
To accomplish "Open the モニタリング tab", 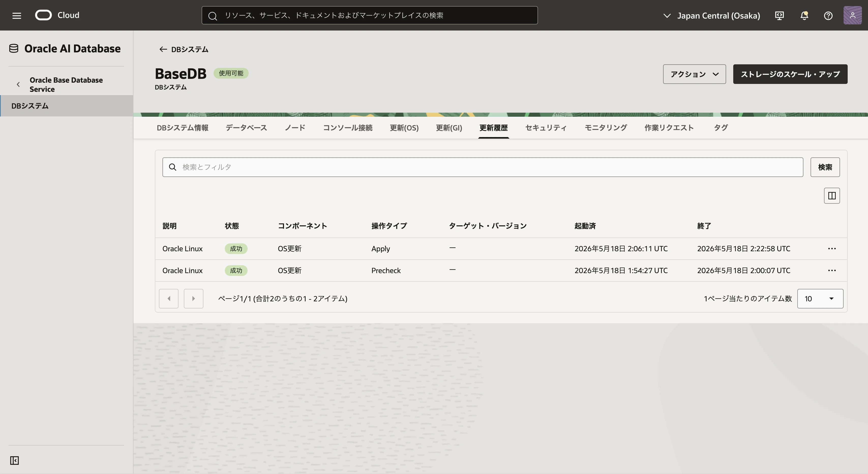I will 606,128.
